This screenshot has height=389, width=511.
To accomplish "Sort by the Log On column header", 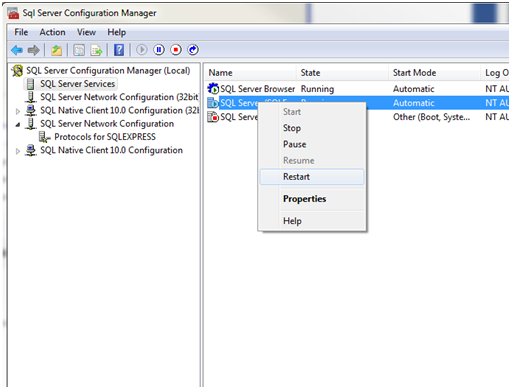I will (496, 73).
